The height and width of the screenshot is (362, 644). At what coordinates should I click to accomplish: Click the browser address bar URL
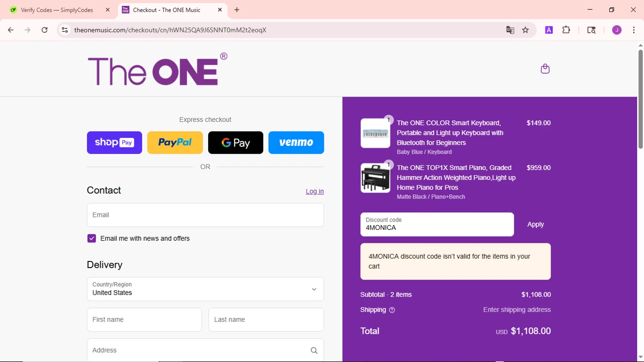(170, 30)
